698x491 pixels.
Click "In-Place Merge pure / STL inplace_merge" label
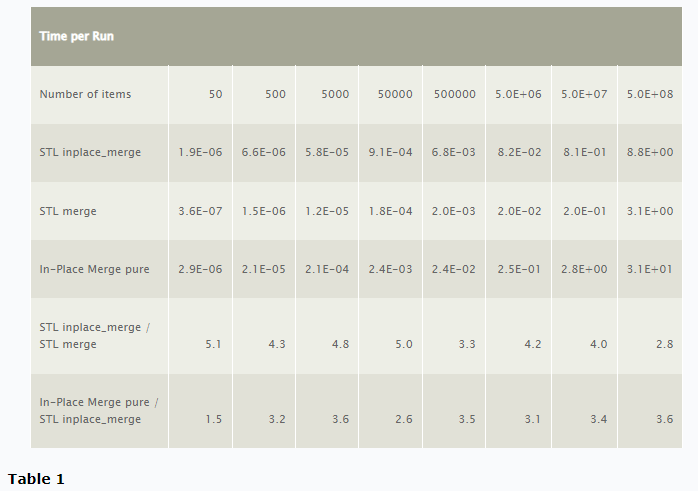click(x=98, y=410)
